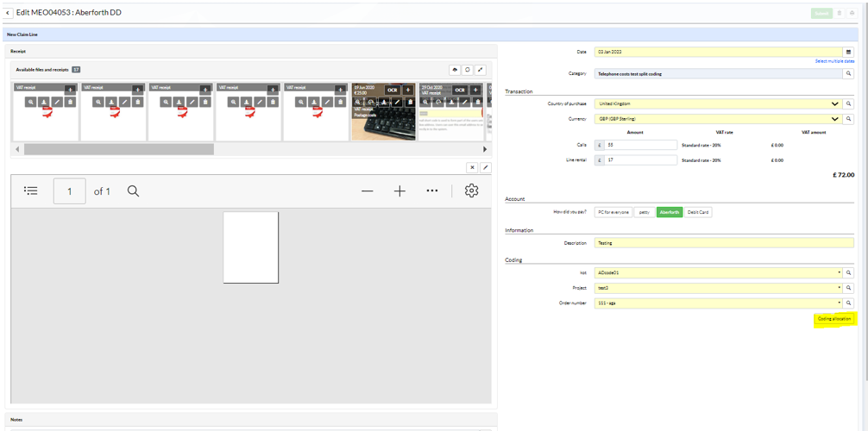Toggle the PDF viewer table of contents list icon
This screenshot has width=868, height=431.
point(31,191)
